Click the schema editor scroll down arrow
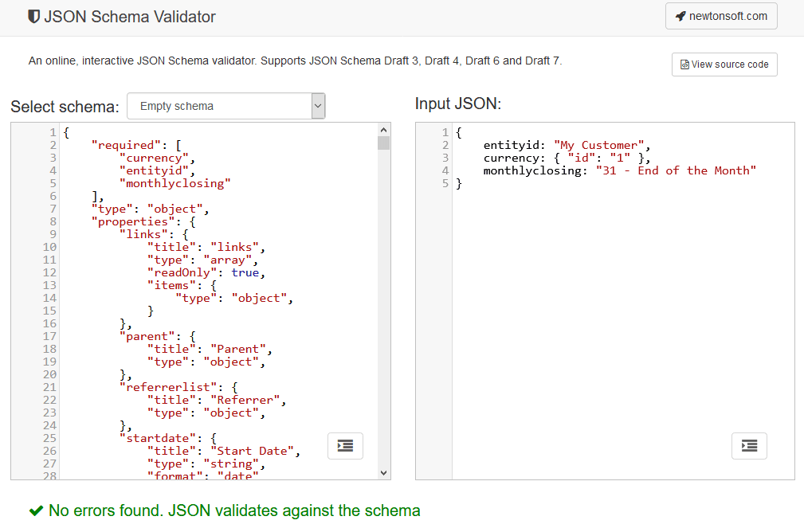The width and height of the screenshot is (804, 532). (383, 473)
